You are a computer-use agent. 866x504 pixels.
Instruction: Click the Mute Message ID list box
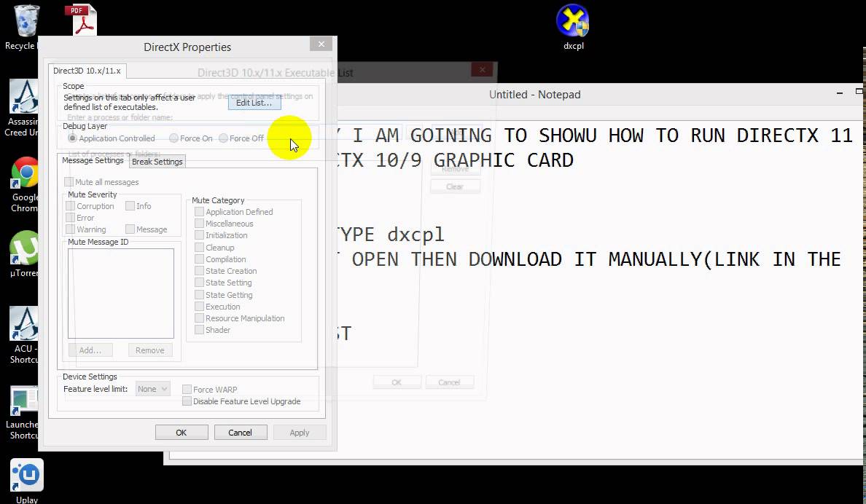121,293
